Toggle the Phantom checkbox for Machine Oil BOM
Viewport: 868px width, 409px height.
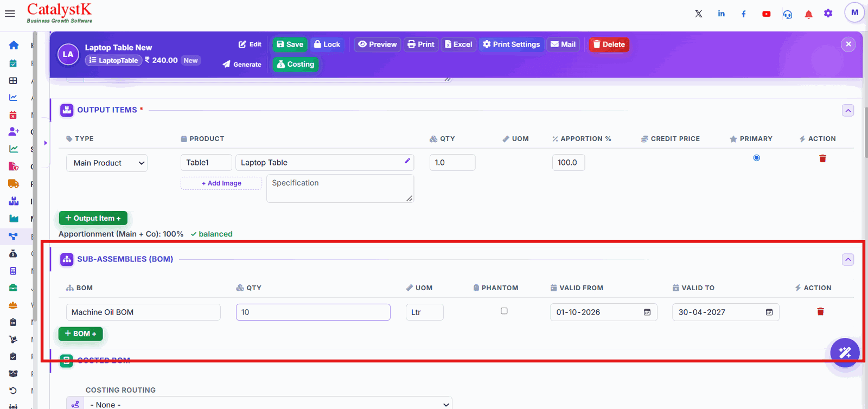504,311
